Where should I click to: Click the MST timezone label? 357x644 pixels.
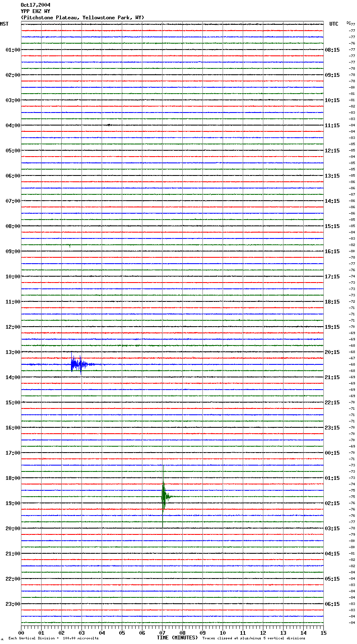click(4, 24)
